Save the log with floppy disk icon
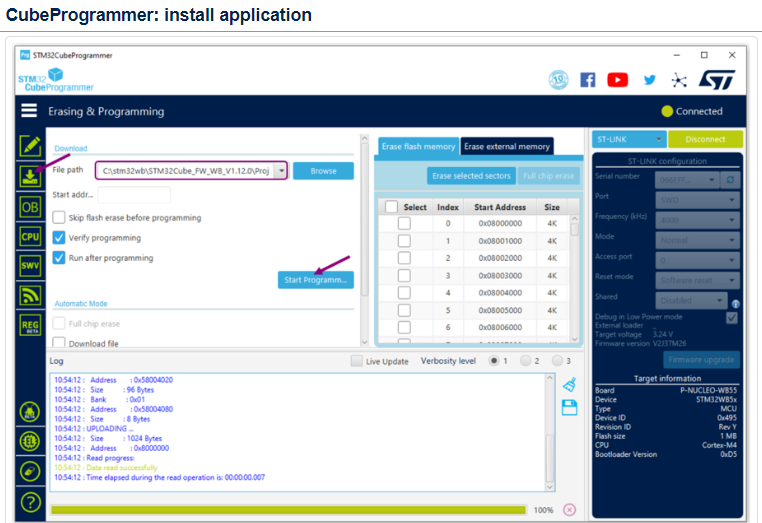 [570, 407]
